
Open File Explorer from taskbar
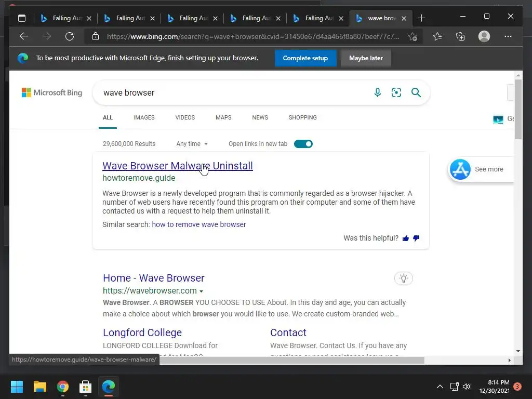pyautogui.click(x=39, y=387)
